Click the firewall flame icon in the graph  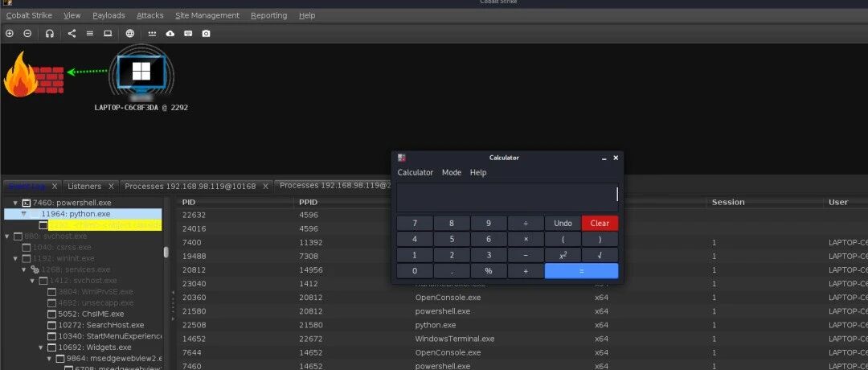pos(20,75)
